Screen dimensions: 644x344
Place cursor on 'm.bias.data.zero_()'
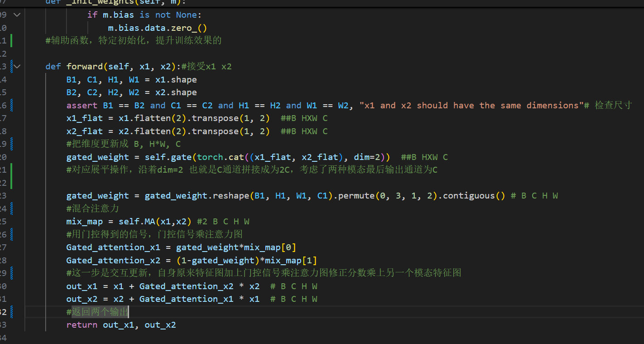coord(158,28)
